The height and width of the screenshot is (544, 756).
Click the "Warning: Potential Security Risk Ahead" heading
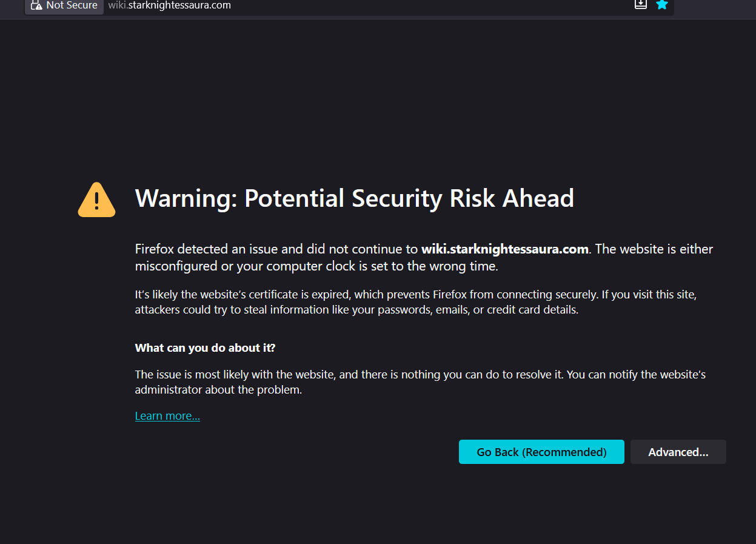point(354,198)
